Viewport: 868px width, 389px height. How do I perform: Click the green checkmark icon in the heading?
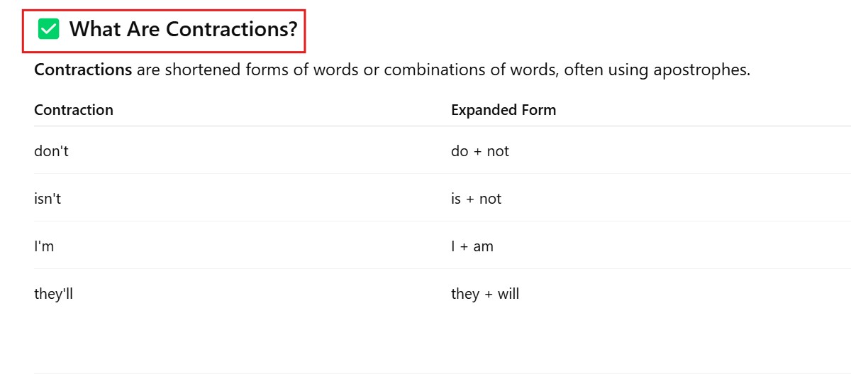tap(49, 29)
